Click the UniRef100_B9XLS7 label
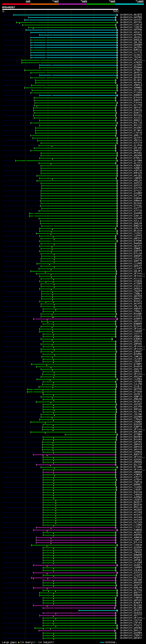This screenshot has height=644, width=146. [131, 630]
